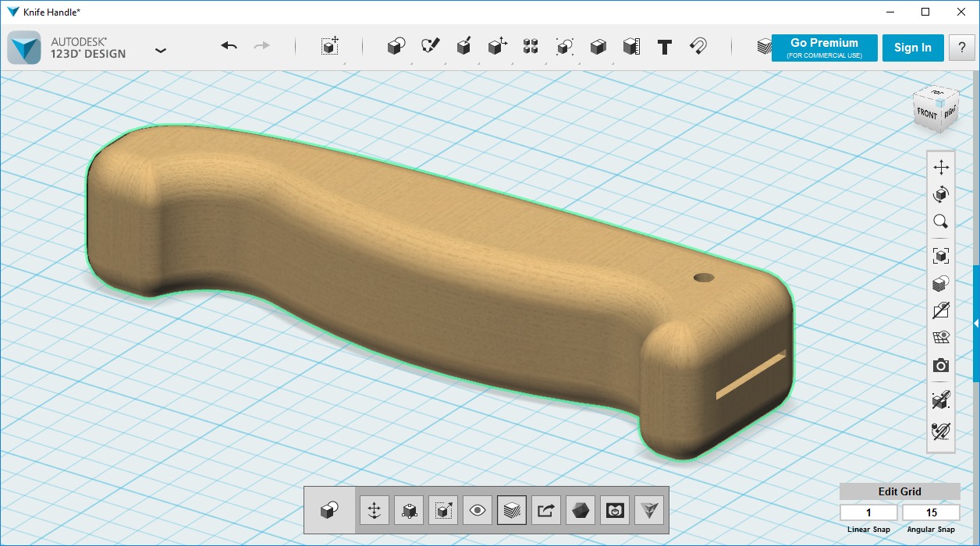Image resolution: width=980 pixels, height=546 pixels.
Task: Click the Right face of the view cube
Action: click(950, 112)
